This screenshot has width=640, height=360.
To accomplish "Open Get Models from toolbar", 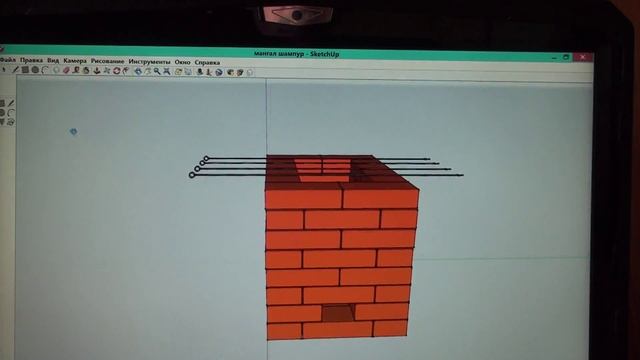I will pyautogui.click(x=230, y=72).
